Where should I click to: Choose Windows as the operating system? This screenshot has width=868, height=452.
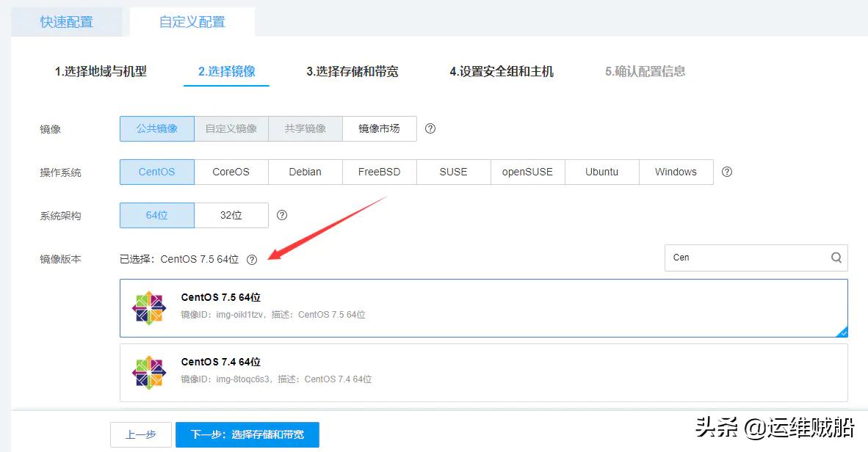675,172
